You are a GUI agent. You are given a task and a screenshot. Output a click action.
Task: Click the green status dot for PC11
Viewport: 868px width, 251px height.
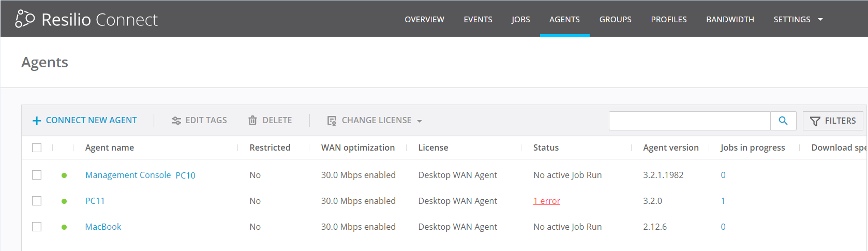(64, 201)
